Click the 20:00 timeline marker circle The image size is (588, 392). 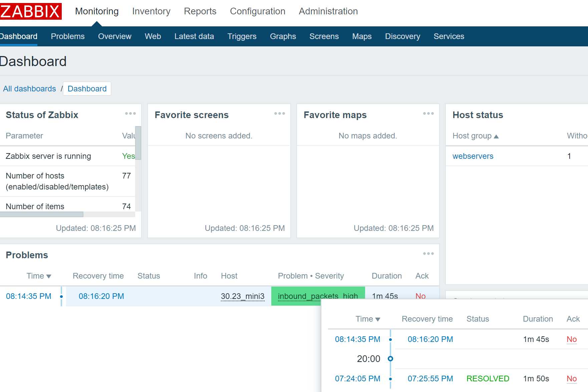click(x=390, y=359)
